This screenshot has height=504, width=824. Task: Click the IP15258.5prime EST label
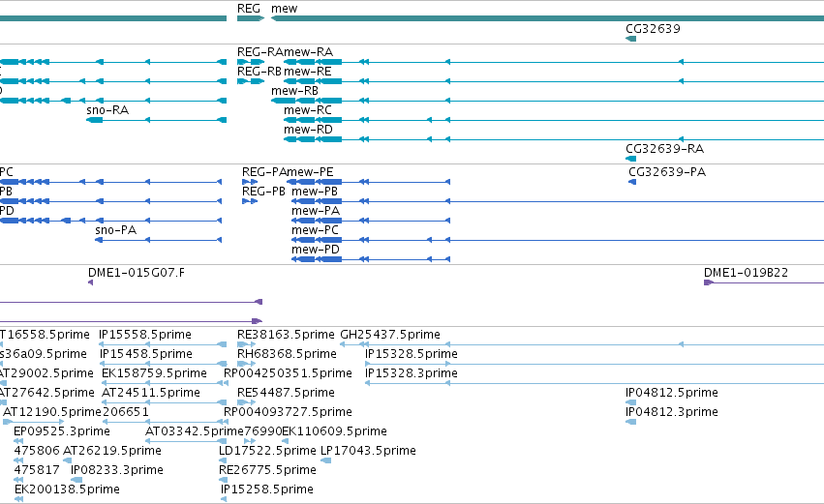(x=267, y=490)
